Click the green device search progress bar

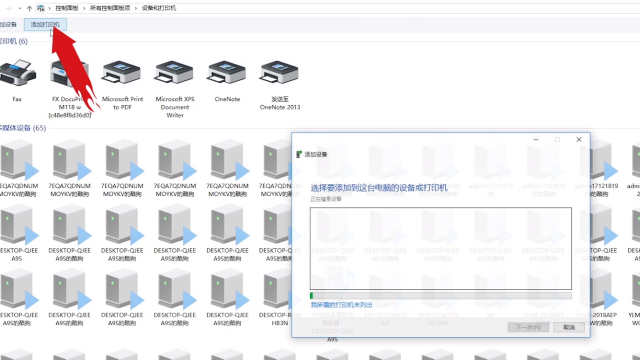[x=441, y=296]
